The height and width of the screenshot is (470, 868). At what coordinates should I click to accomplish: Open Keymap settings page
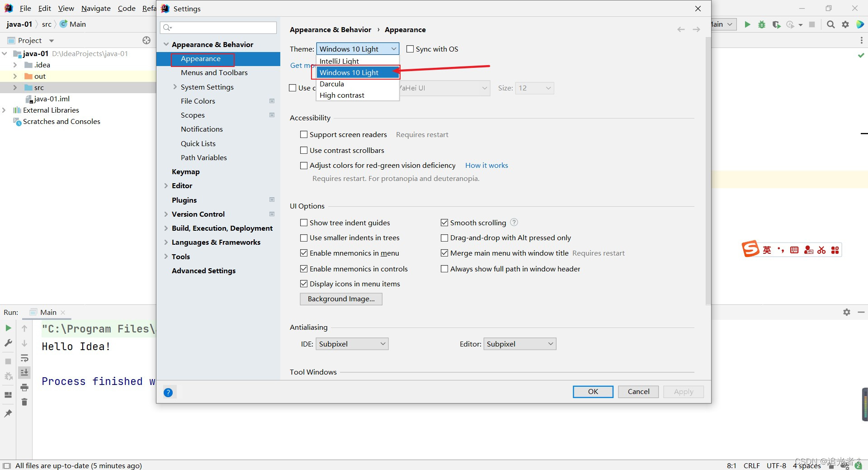[x=186, y=172]
